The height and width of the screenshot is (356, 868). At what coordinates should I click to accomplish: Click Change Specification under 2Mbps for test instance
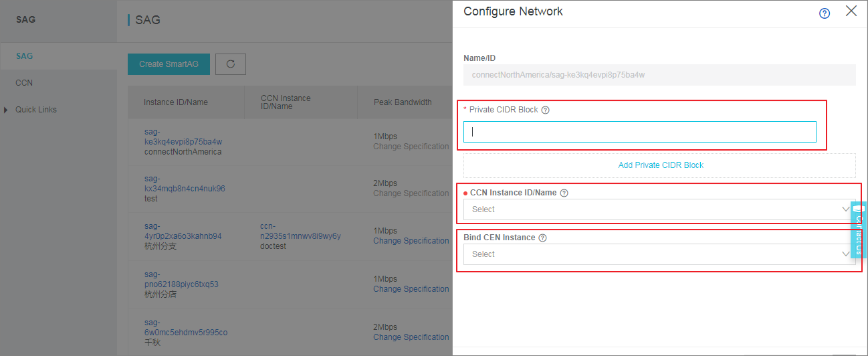411,193
